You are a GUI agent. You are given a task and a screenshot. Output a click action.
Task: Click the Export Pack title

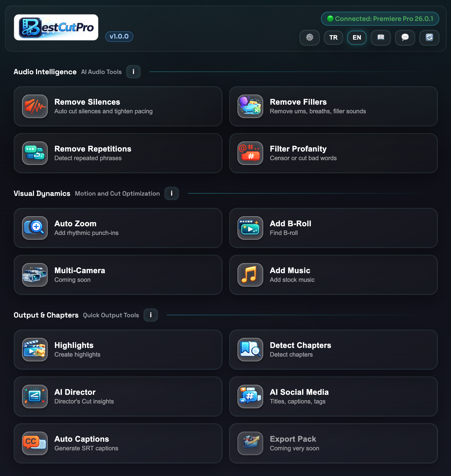pyautogui.click(x=293, y=439)
